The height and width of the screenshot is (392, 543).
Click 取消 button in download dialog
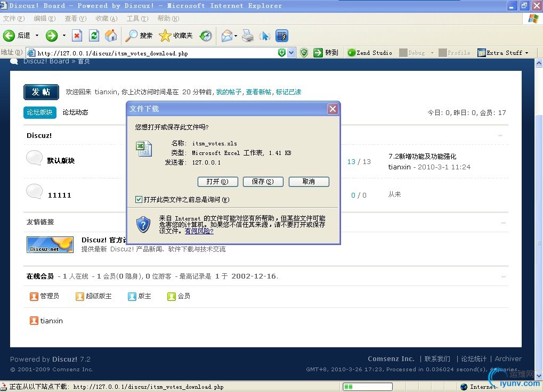pyautogui.click(x=309, y=182)
